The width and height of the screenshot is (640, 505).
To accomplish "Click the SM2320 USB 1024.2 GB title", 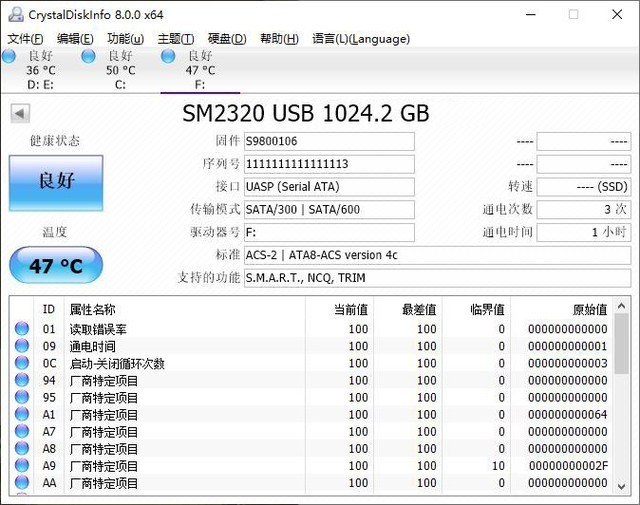I will [x=305, y=113].
